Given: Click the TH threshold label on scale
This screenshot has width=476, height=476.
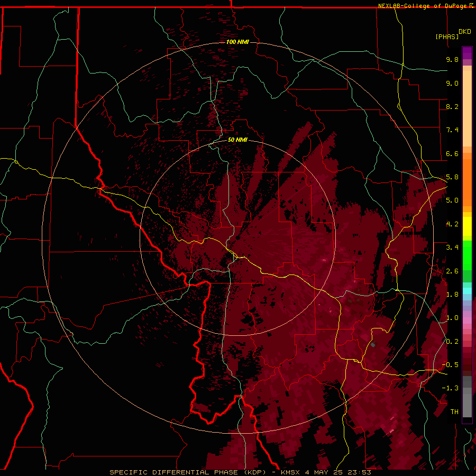Looking at the screenshot, I should tap(454, 412).
